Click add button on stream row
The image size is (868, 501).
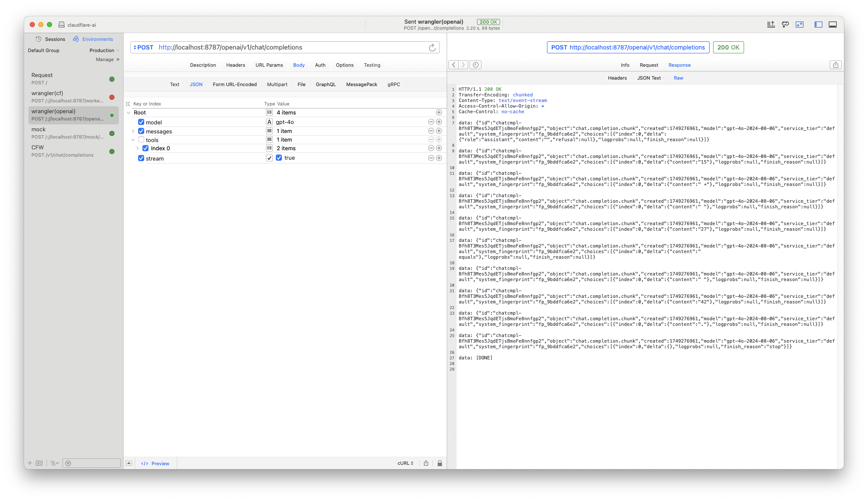(x=439, y=158)
